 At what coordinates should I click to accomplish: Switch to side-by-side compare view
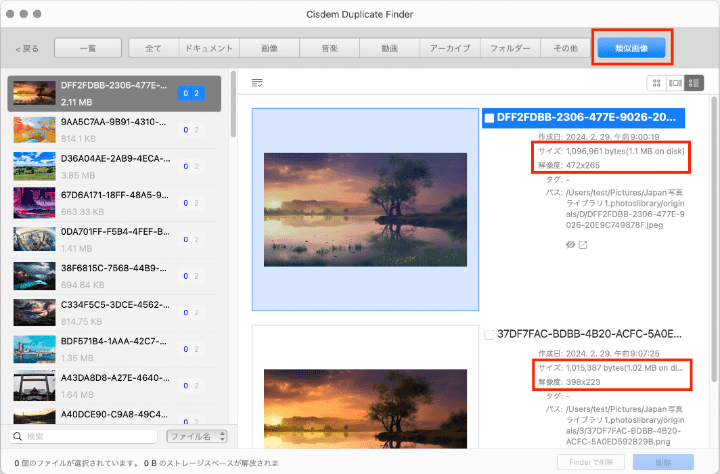point(676,82)
